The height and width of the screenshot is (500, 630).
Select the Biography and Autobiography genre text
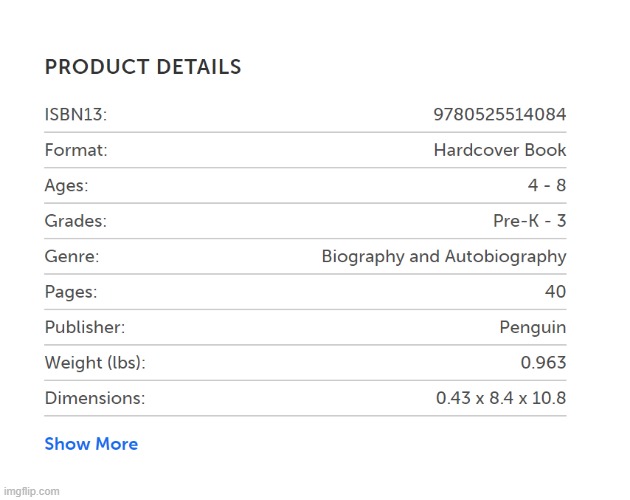point(443,257)
